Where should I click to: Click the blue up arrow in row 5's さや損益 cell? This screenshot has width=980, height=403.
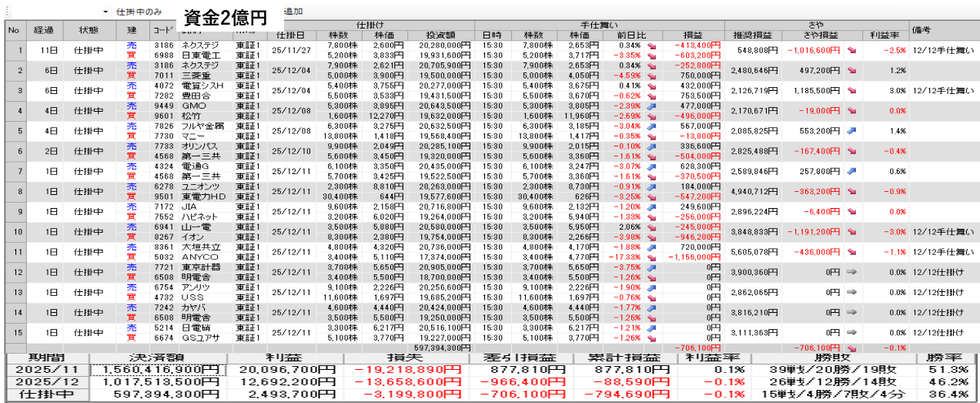851,131
